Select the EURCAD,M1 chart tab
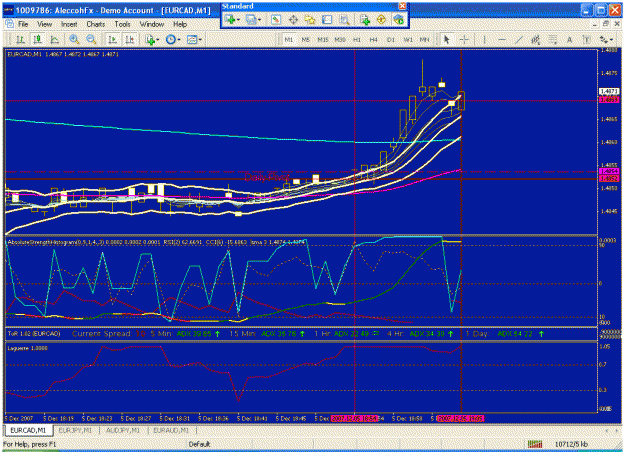625x452 pixels. tap(28, 430)
